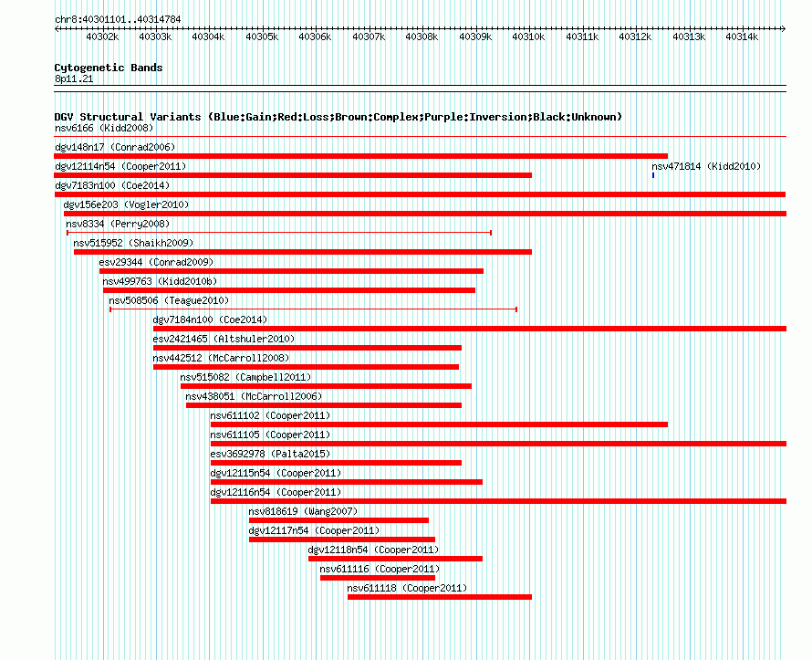The image size is (812, 660).
Task: Click the 40311k ruler tick label
Action: (x=582, y=37)
